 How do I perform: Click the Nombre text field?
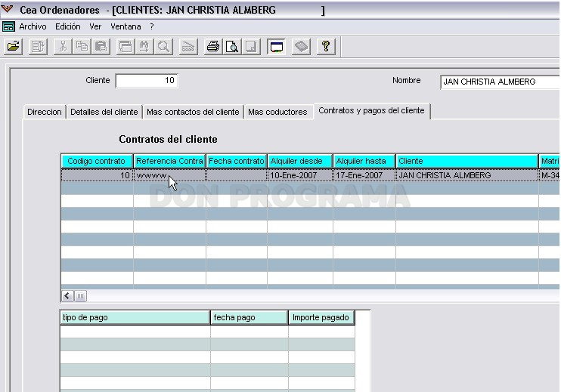coord(500,82)
